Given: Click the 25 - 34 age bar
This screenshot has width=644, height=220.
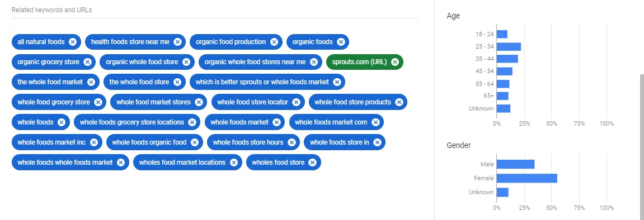Looking at the screenshot, I should (509, 47).
